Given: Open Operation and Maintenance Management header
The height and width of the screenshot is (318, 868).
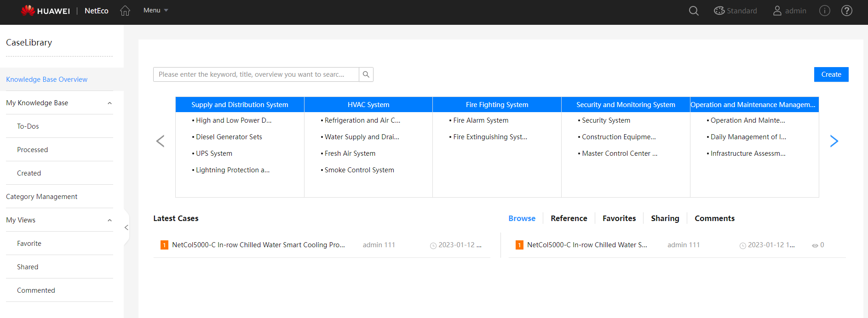Looking at the screenshot, I should pyautogui.click(x=754, y=105).
